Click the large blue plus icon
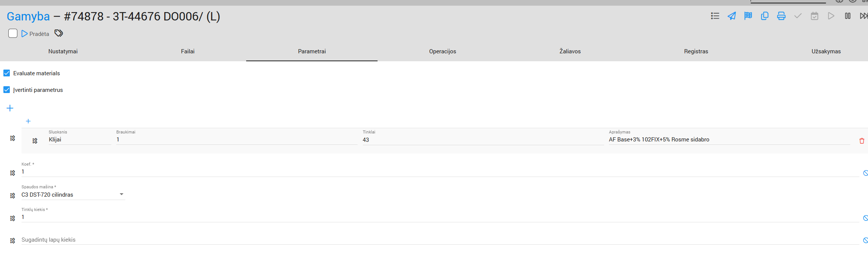 (10, 108)
